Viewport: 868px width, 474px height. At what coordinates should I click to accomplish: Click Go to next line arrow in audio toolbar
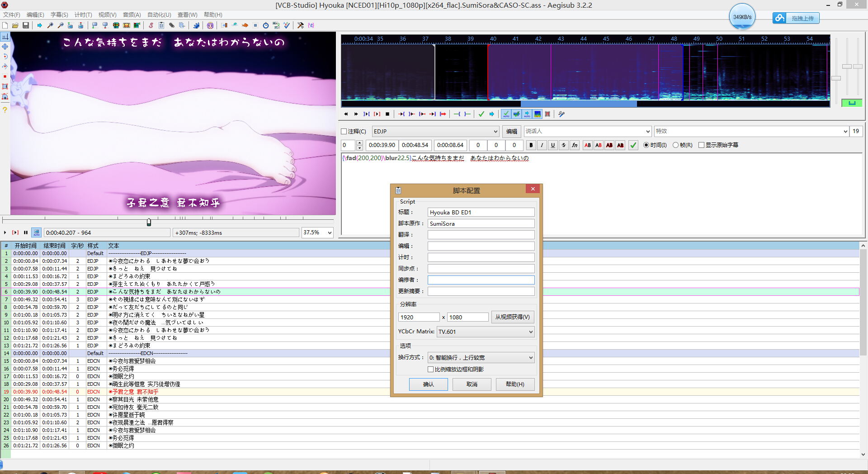[x=491, y=114]
